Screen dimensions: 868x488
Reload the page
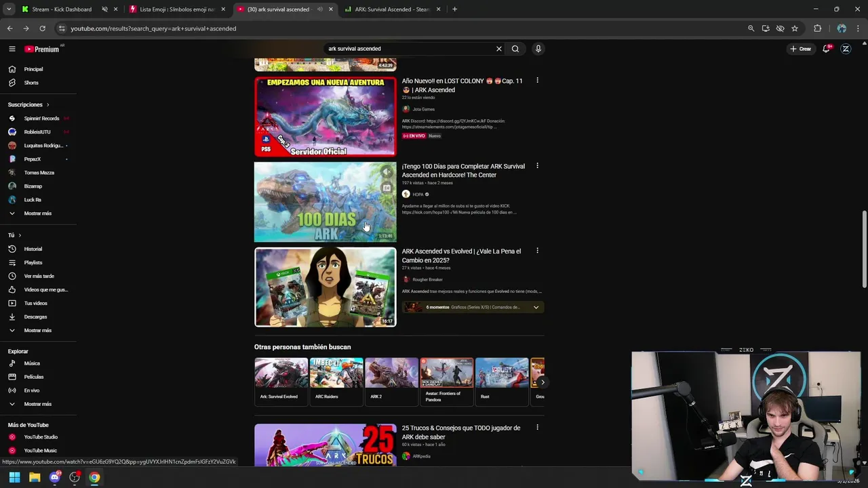pyautogui.click(x=42, y=28)
